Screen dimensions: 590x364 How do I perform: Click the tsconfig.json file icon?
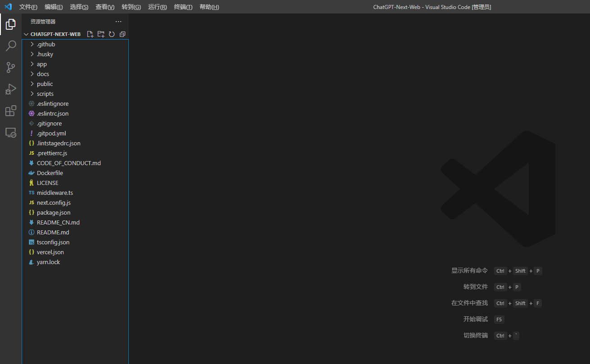[x=32, y=242]
